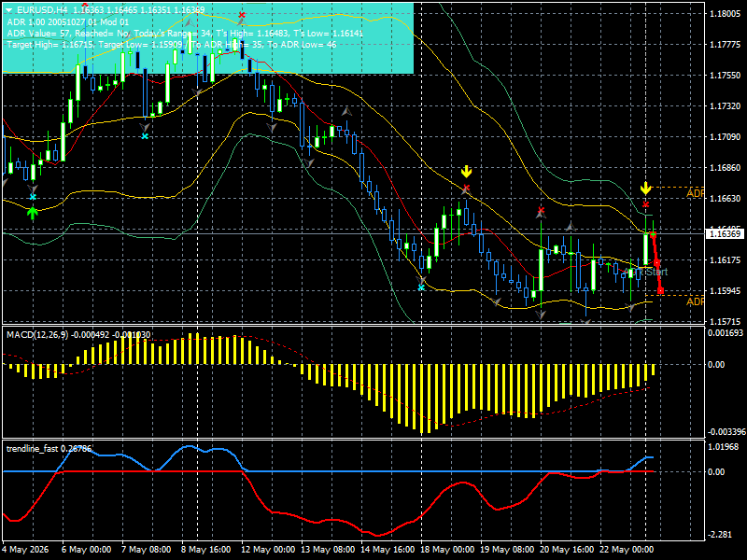
Task: Click the EURUSD.H4 chart title
Action: [x=42, y=10]
